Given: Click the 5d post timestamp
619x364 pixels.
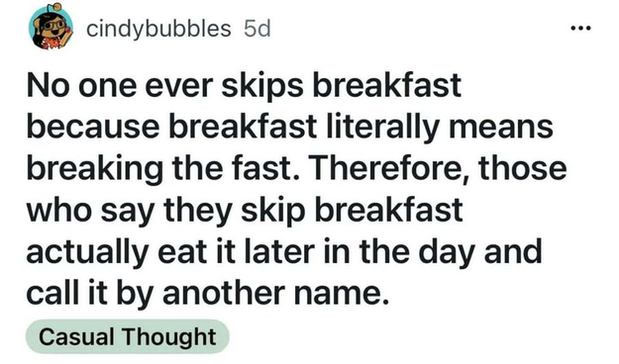Looking at the screenshot, I should (x=257, y=29).
